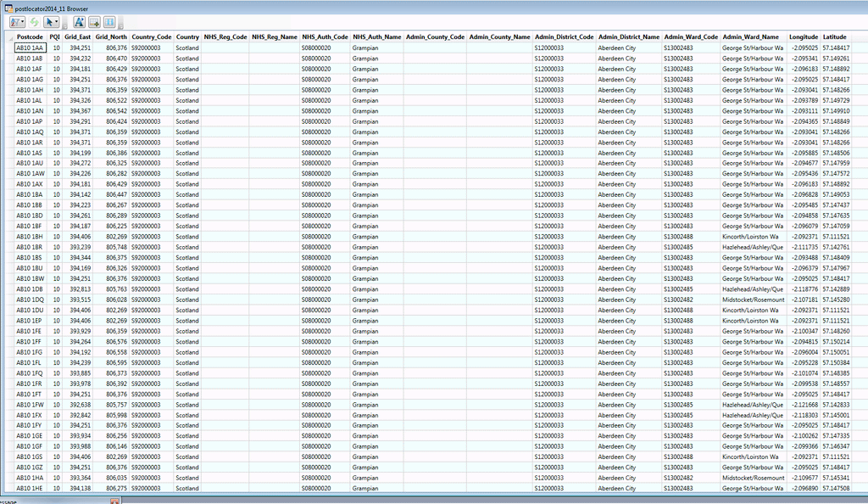This screenshot has width=868, height=504.
Task: Click the Admin_Ward_Code column header
Action: tap(691, 37)
